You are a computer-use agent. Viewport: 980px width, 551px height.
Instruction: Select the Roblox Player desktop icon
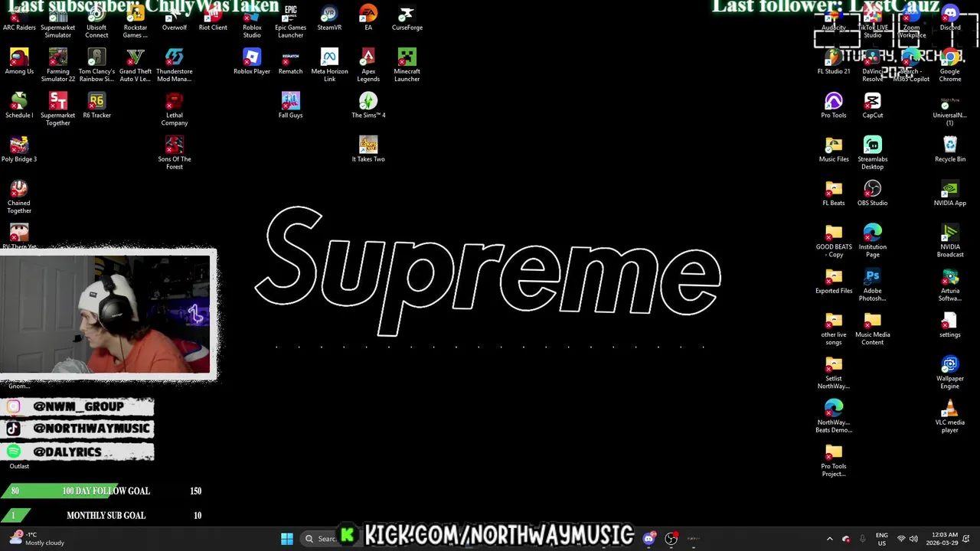coord(252,61)
